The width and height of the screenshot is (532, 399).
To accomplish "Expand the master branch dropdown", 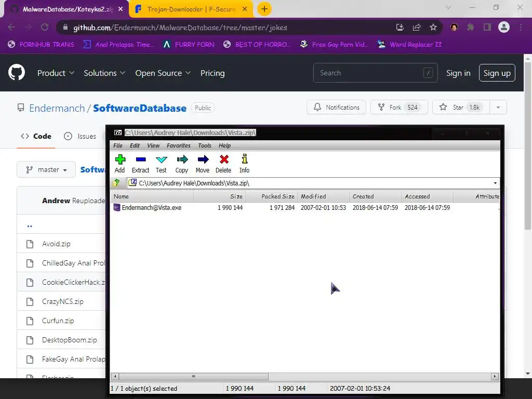I will click(x=46, y=169).
